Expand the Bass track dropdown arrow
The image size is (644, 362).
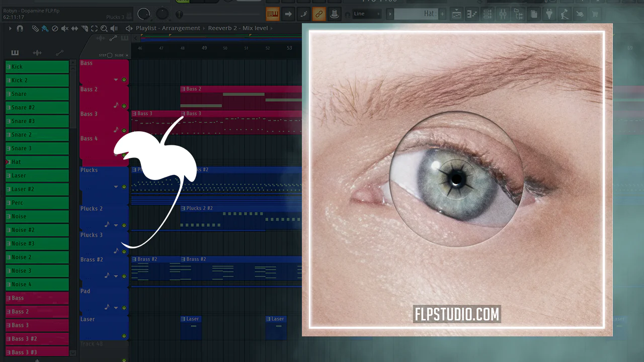[116, 79]
